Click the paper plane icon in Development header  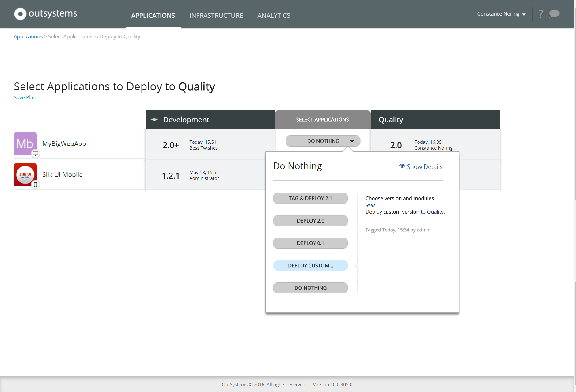[154, 120]
